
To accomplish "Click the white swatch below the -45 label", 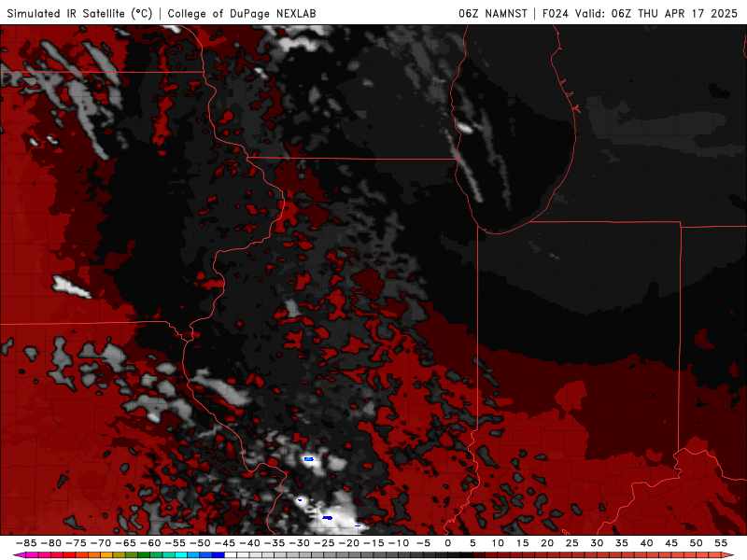I will pyautogui.click(x=231, y=555).
